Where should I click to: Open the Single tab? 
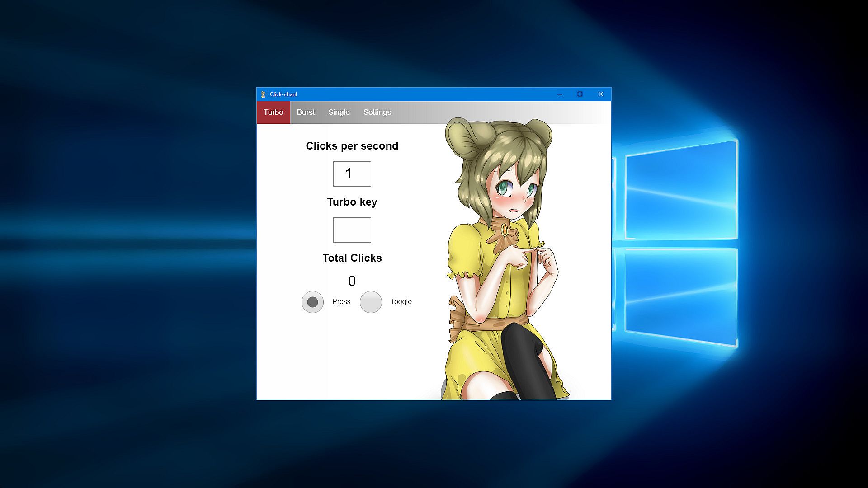click(339, 112)
